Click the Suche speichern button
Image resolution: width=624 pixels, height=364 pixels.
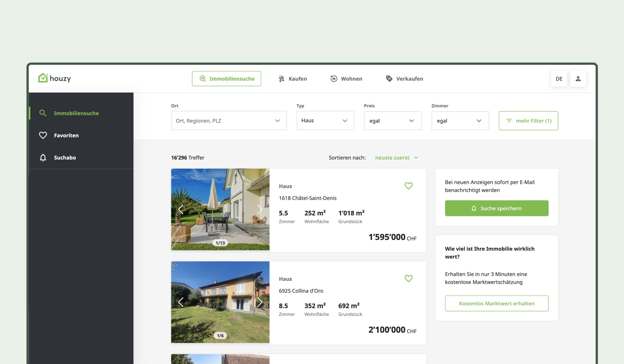(497, 208)
